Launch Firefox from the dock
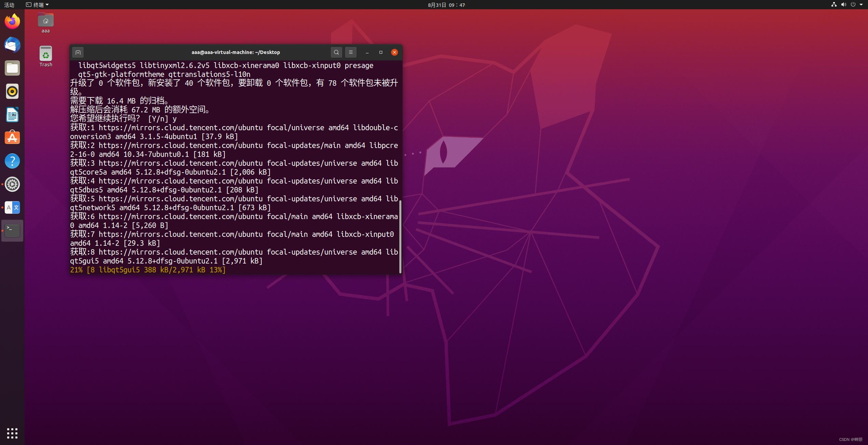868x445 pixels. coord(12,22)
